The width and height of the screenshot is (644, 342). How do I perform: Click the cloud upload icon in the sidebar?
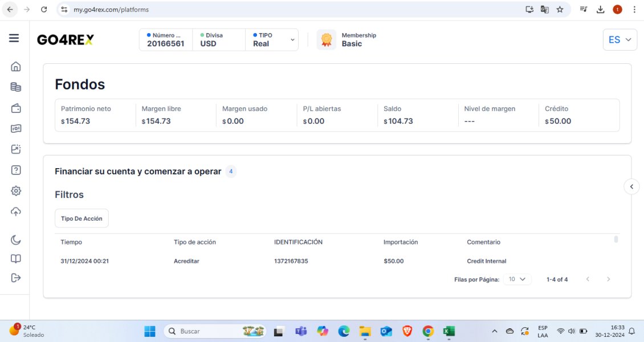(16, 211)
